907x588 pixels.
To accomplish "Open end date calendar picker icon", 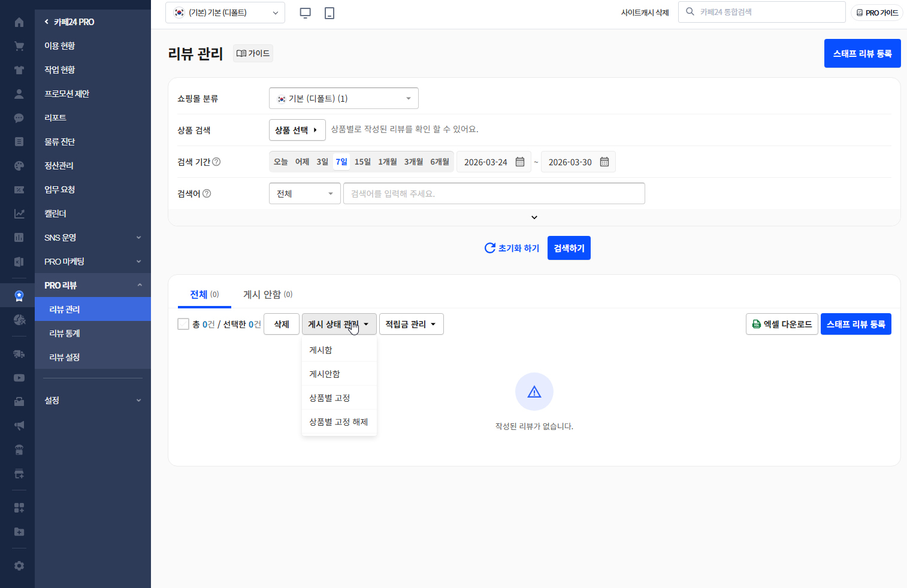I will point(604,162).
